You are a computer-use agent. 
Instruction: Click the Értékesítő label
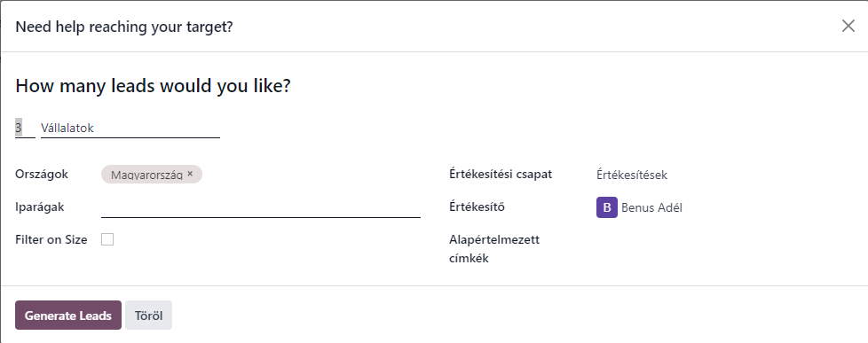click(x=477, y=207)
